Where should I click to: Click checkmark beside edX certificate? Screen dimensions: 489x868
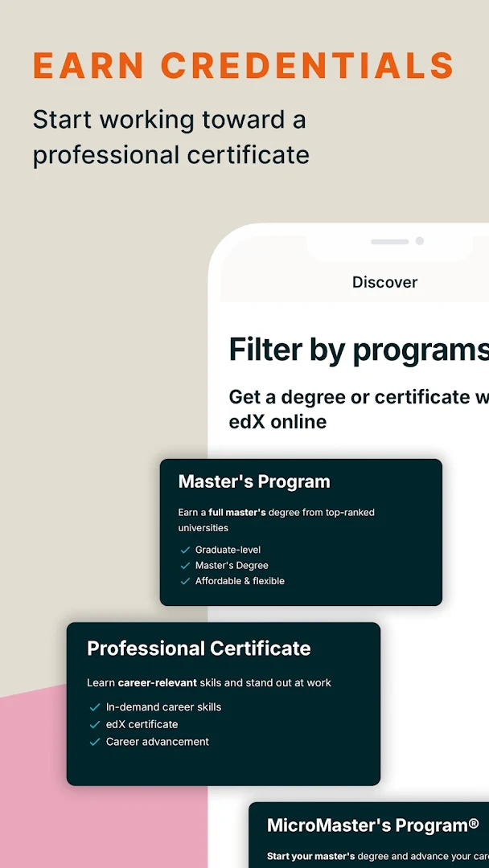[95, 724]
